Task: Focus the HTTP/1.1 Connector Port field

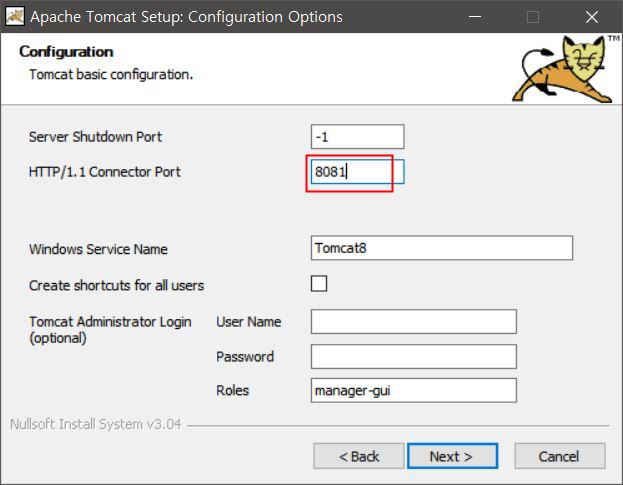Action: (357, 172)
